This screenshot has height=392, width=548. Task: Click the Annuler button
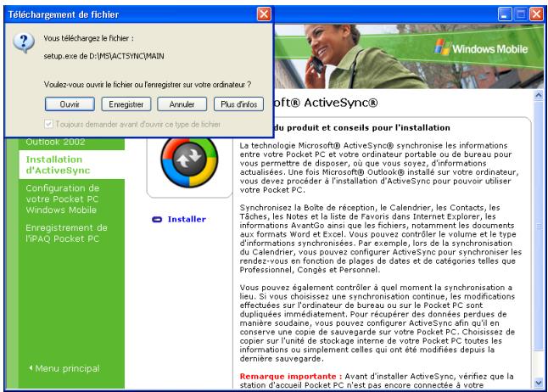(182, 104)
